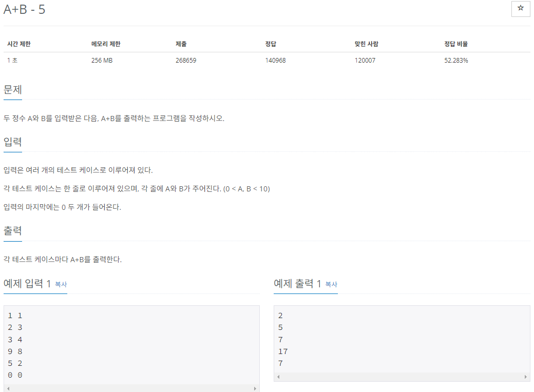Screen dimensions: 534x392
Task: Click the '5 2' line in example input
Action: click(15, 363)
